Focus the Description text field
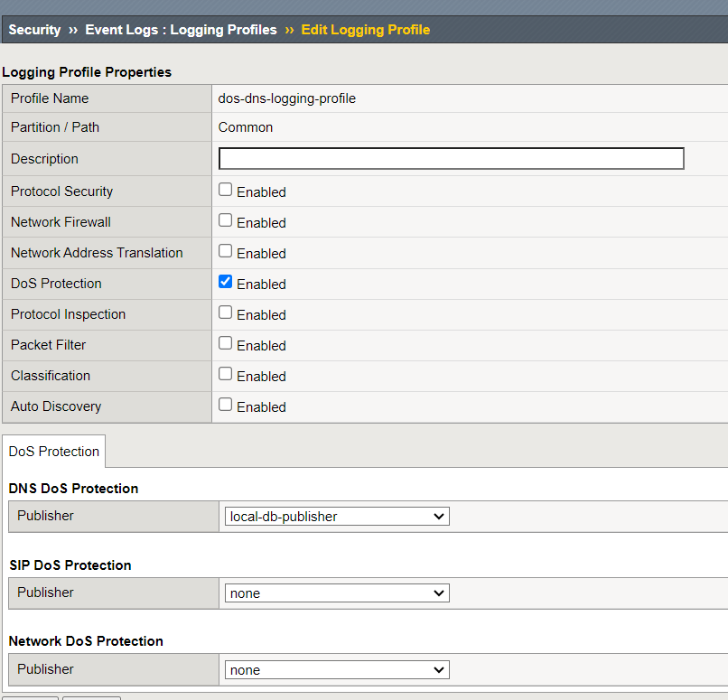This screenshot has width=728, height=700. (451, 159)
